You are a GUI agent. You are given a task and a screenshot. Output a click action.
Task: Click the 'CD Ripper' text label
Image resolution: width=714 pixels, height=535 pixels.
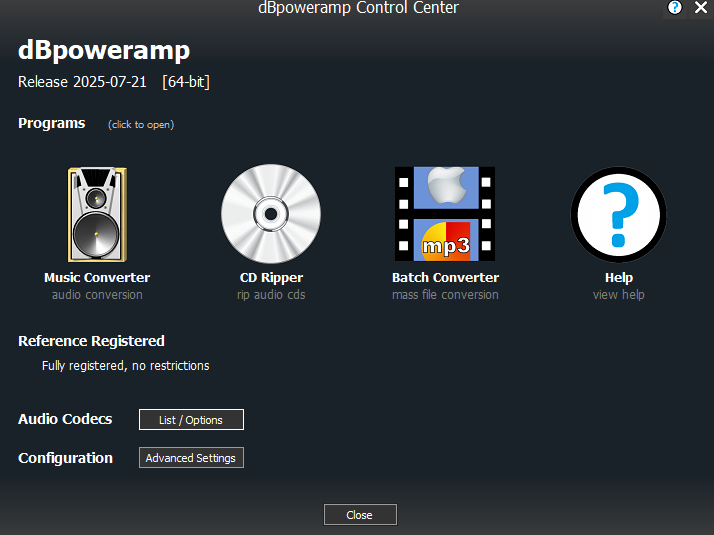click(x=271, y=278)
